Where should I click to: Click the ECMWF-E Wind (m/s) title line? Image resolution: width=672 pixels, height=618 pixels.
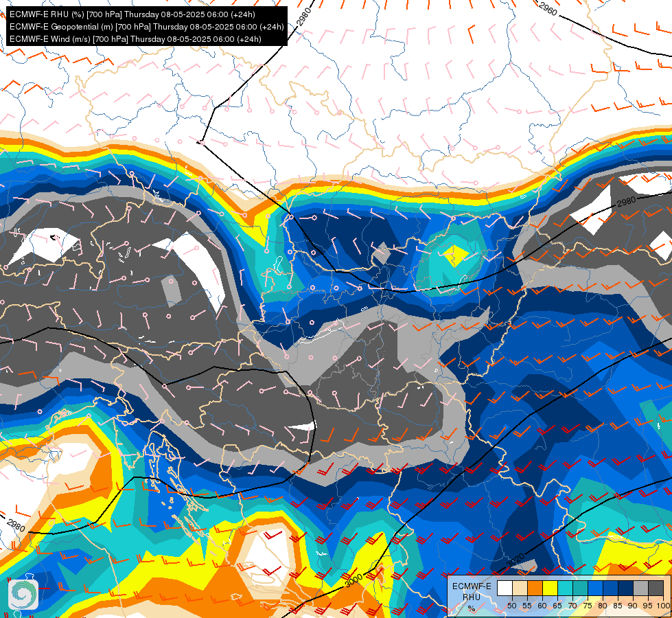coord(135,39)
